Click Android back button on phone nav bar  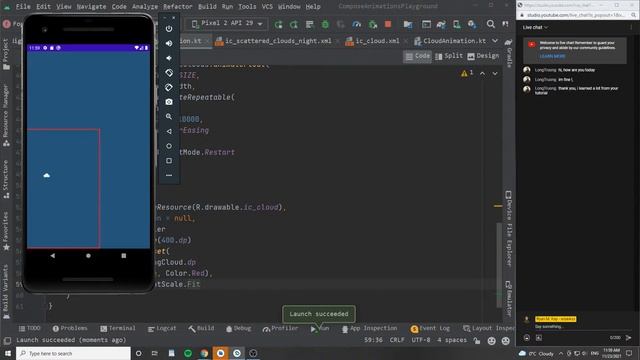pos(53,256)
